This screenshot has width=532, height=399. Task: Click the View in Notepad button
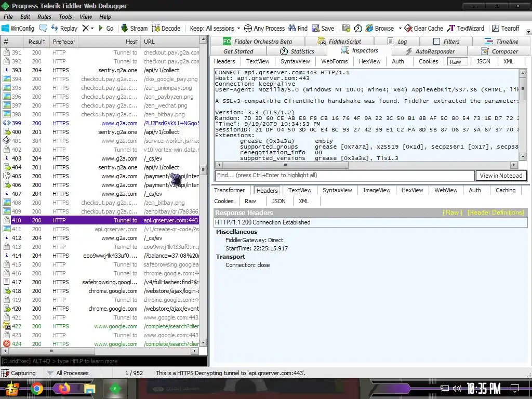coord(501,176)
